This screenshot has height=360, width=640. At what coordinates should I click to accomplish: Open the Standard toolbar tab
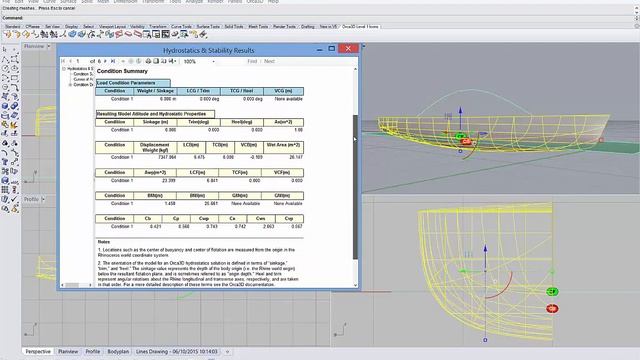[13, 27]
